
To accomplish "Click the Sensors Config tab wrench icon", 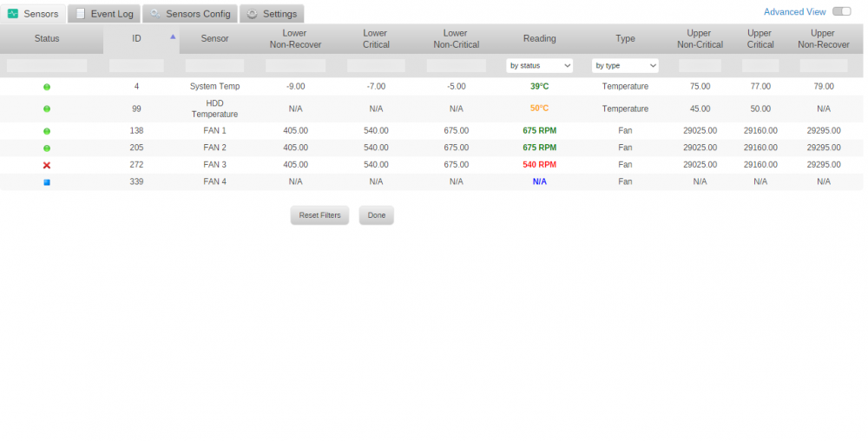I will [x=155, y=14].
